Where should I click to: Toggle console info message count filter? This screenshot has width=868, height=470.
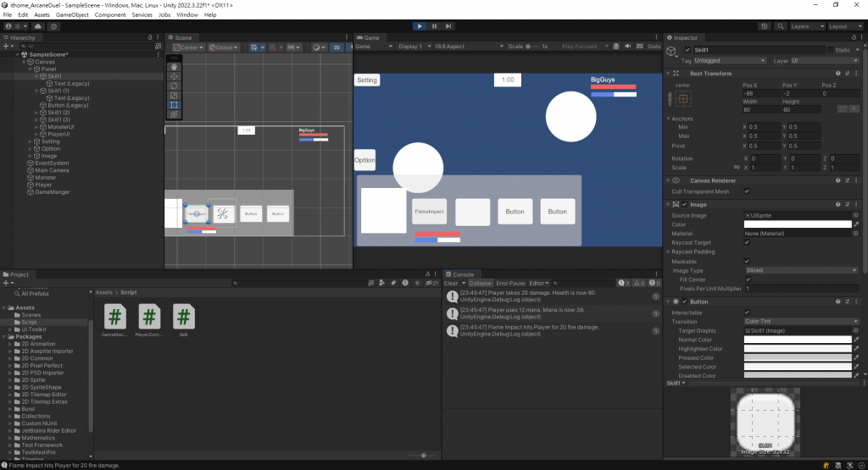pyautogui.click(x=624, y=283)
